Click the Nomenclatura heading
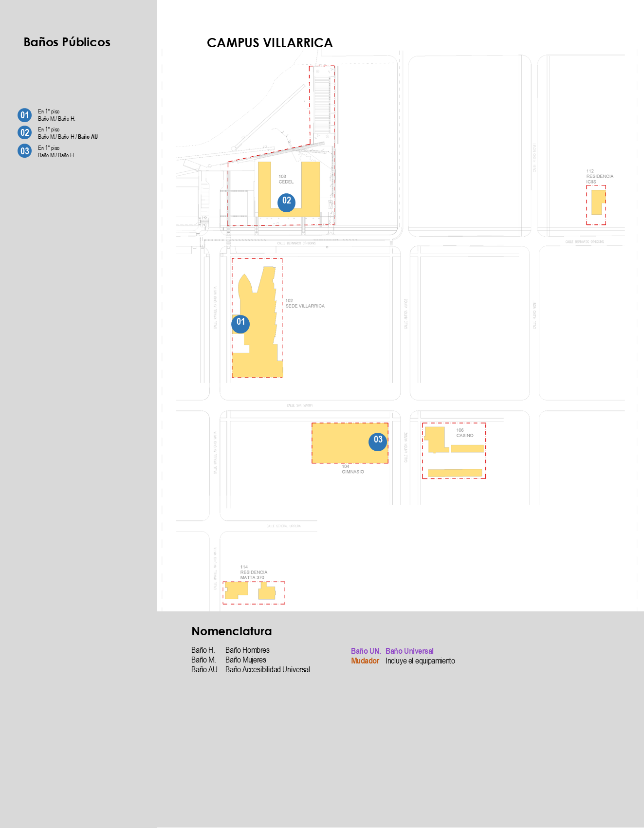This screenshot has width=644, height=828. (x=231, y=631)
